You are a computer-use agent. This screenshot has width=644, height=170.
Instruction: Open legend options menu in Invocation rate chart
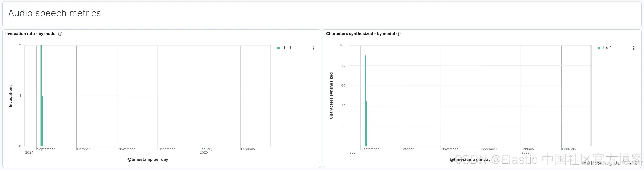click(x=313, y=48)
